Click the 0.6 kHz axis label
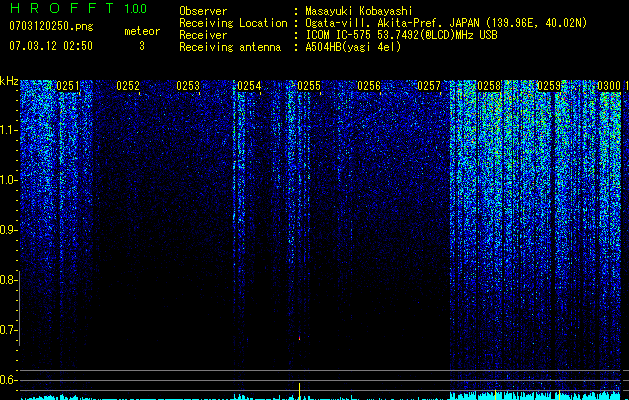629x400 pixels. pos(8,380)
